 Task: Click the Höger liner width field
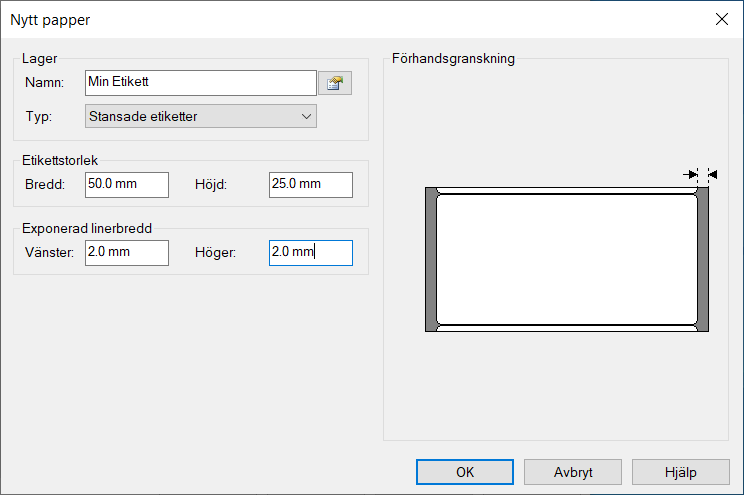coord(310,253)
